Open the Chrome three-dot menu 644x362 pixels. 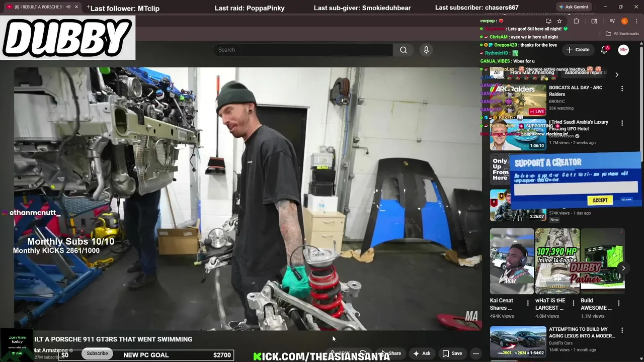(635, 21)
